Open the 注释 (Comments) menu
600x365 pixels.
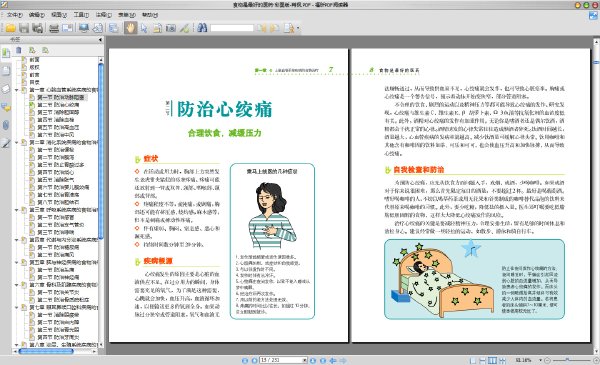(x=104, y=15)
